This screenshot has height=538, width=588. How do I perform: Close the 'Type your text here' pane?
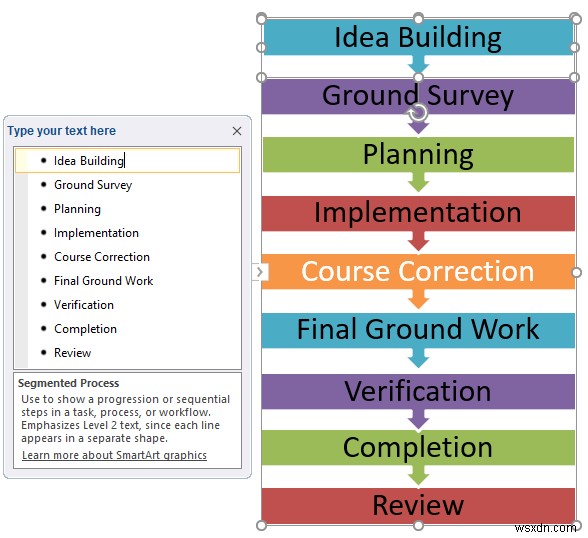(x=237, y=131)
